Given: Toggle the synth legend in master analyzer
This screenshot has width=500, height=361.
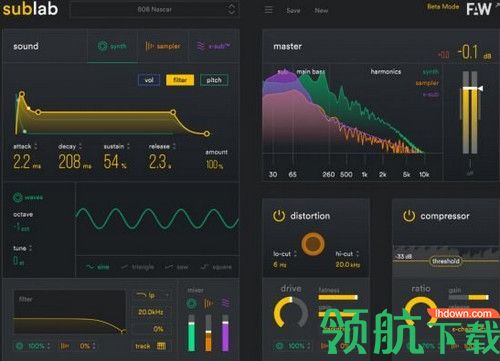Looking at the screenshot, I should pos(430,72).
